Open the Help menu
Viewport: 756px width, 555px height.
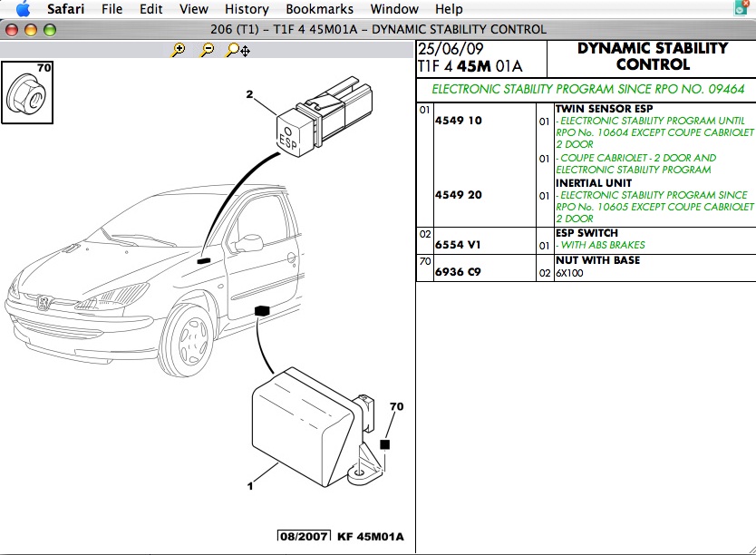(449, 9)
